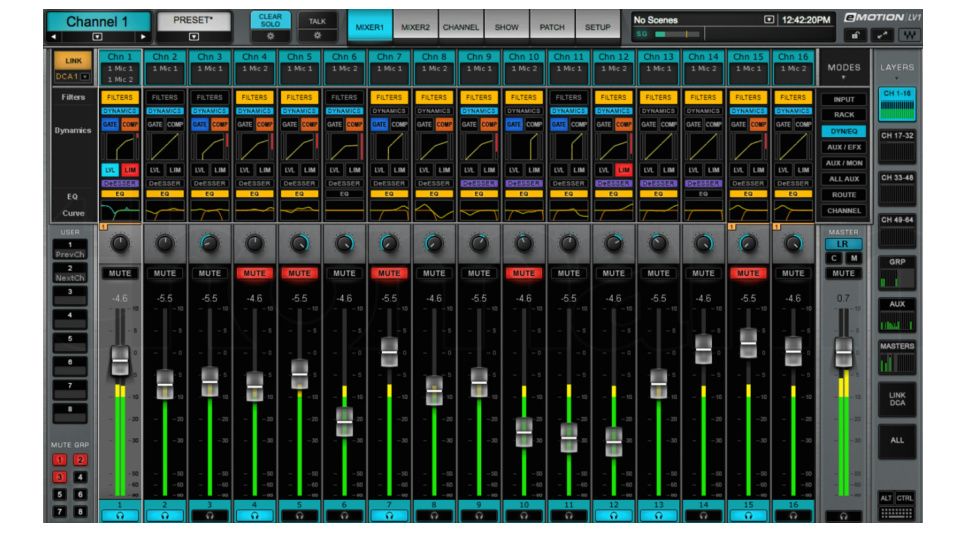Open Chn 1 EQ curve display
The image size is (967, 533).
[120, 210]
